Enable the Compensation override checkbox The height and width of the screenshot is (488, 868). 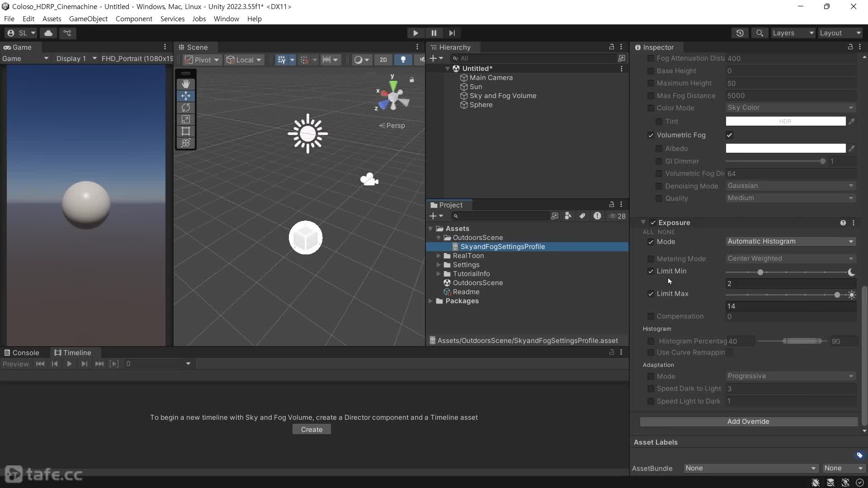(x=651, y=316)
